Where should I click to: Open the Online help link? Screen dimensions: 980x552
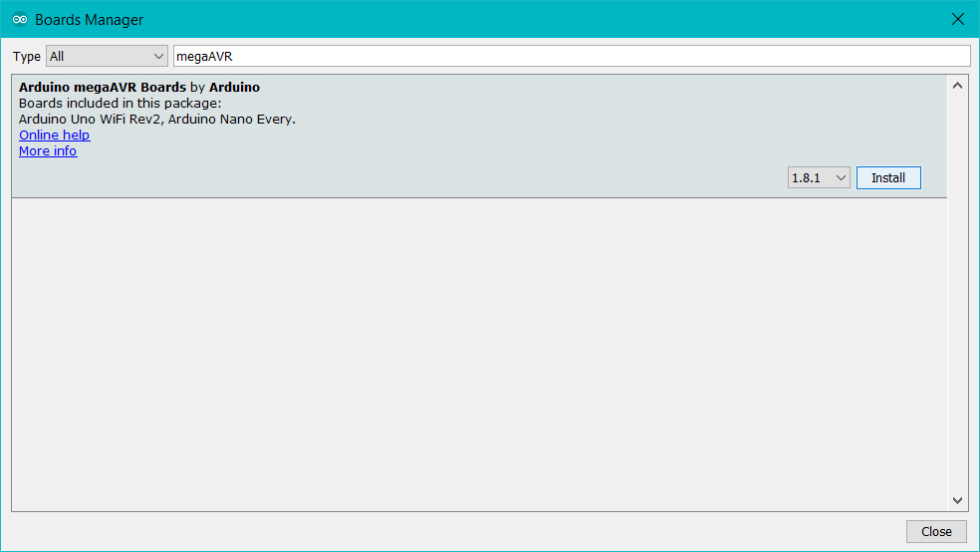[x=55, y=136]
